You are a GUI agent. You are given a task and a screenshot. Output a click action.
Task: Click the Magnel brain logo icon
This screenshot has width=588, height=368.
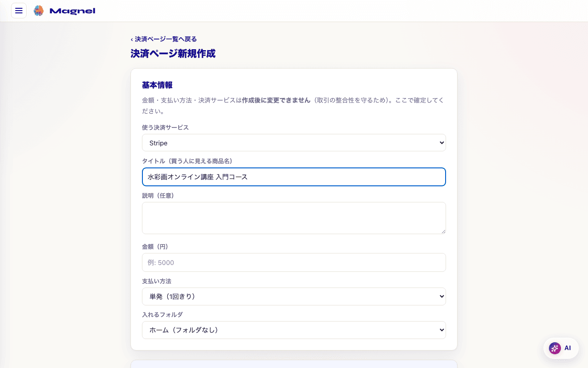[39, 11]
